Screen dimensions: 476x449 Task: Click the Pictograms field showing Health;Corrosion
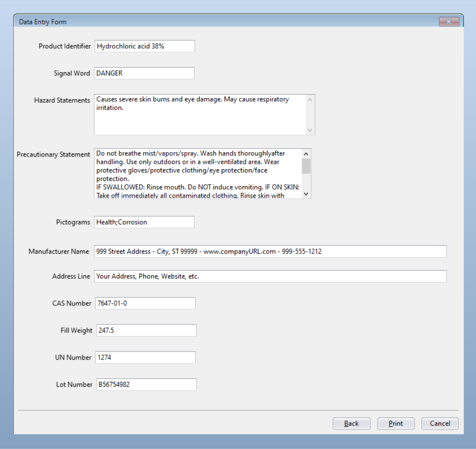(x=144, y=222)
